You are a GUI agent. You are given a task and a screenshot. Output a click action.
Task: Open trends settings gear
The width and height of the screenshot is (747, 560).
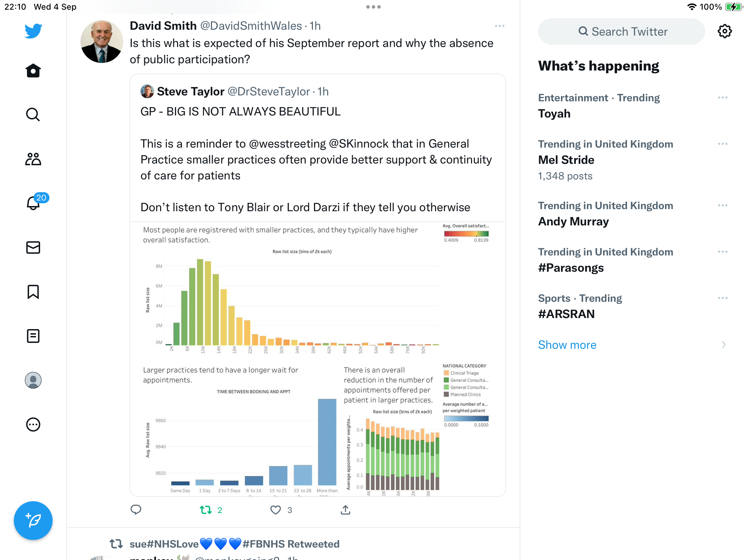[725, 31]
